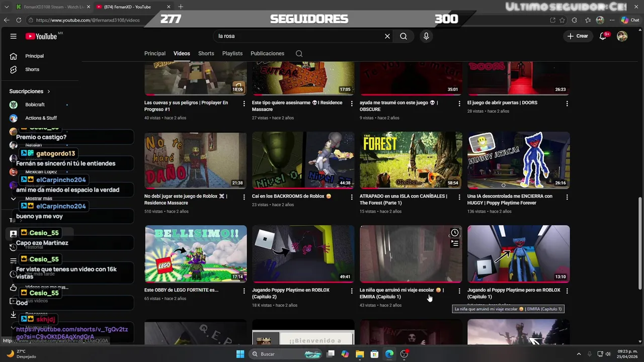644x362 pixels.
Task: Open the browser tab actions menu
Action: [6, 7]
